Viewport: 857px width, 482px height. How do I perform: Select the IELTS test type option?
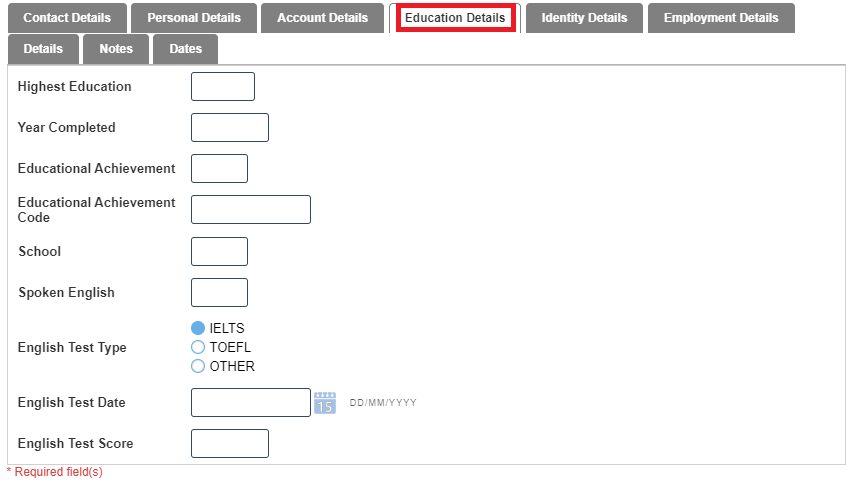[198, 328]
